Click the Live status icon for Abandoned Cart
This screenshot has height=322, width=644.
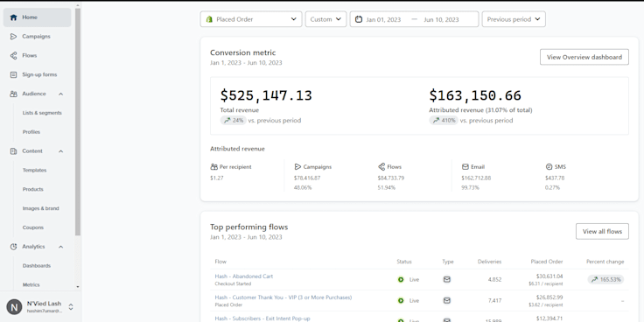coord(401,280)
